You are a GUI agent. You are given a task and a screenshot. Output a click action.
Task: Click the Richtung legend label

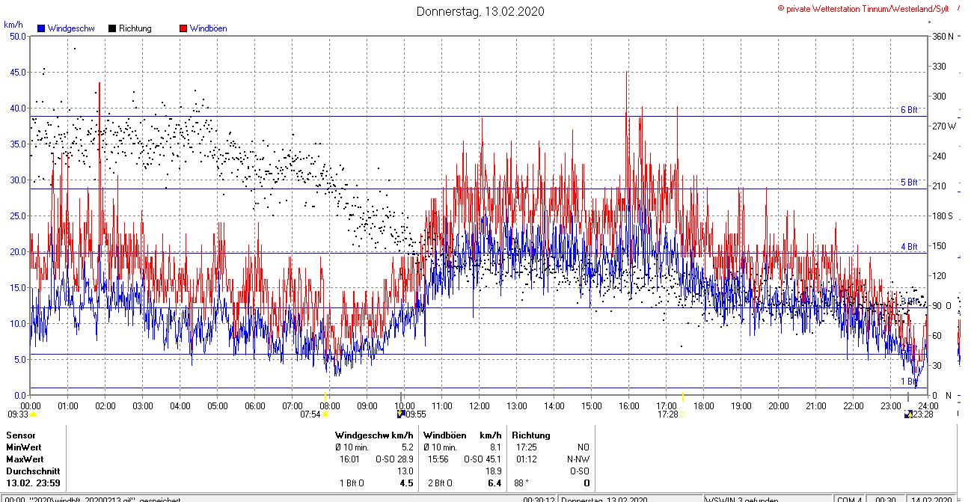[135, 28]
